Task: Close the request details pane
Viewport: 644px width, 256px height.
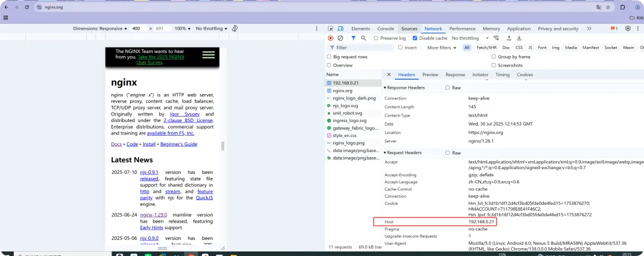Action: tap(389, 74)
